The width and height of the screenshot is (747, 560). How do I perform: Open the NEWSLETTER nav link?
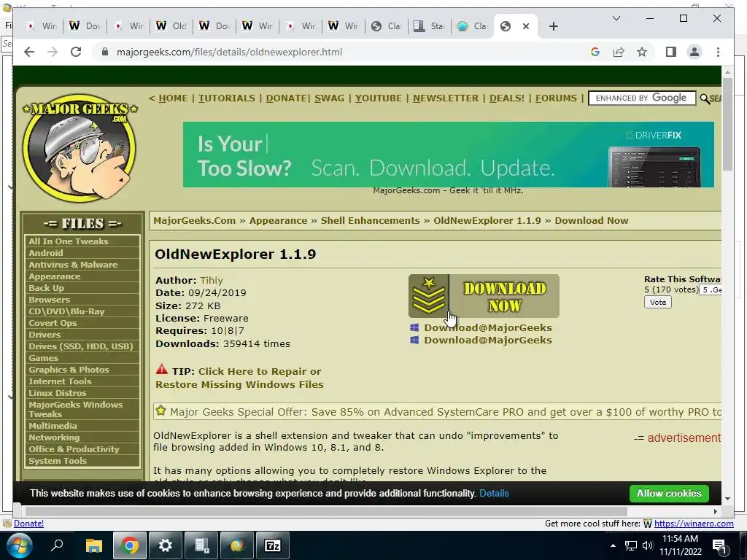[x=446, y=98]
